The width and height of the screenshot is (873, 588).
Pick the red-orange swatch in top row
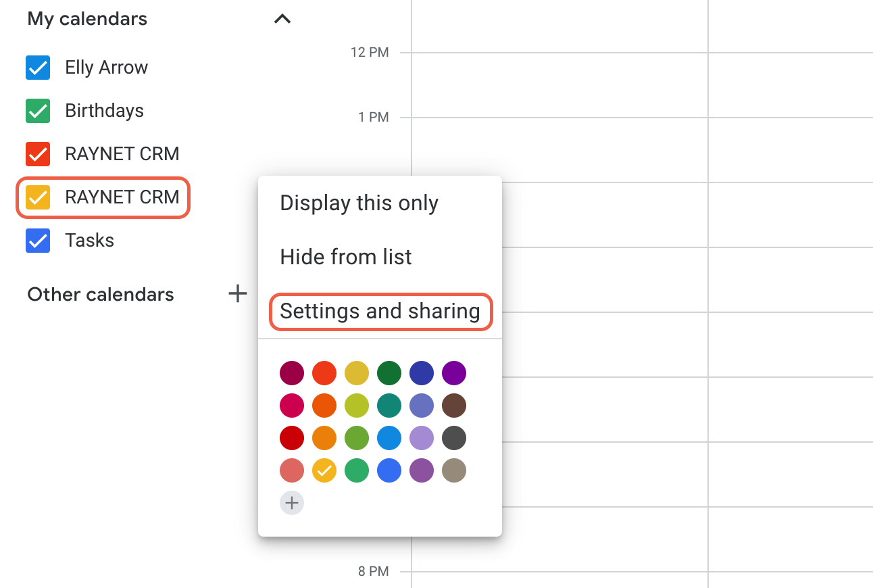[x=324, y=373]
